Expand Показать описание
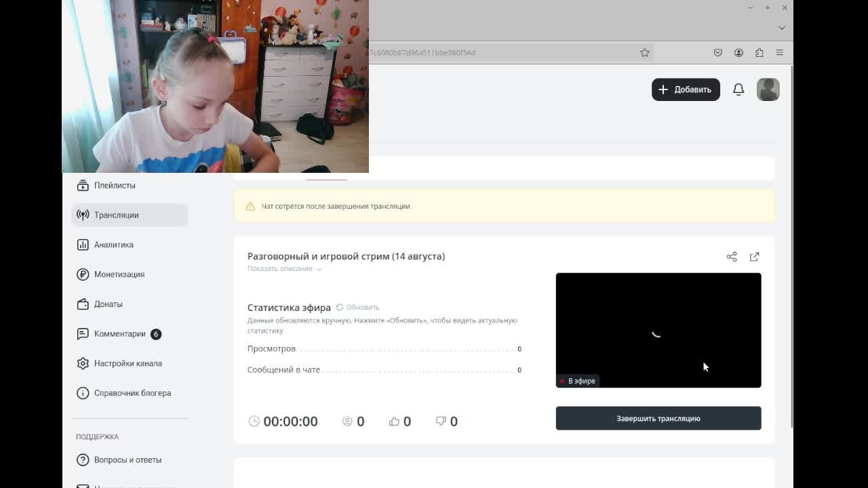This screenshot has height=488, width=868. pos(284,268)
